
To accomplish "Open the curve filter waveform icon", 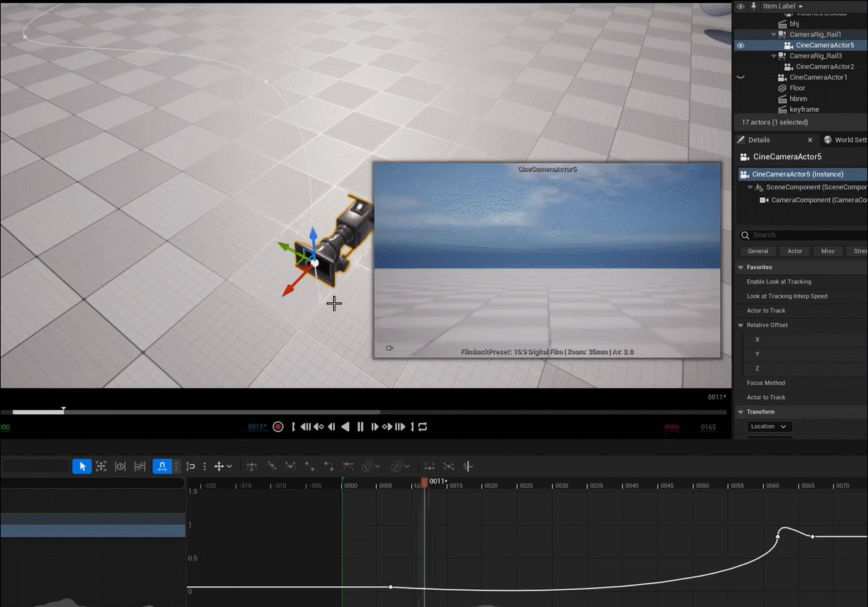I will point(468,466).
